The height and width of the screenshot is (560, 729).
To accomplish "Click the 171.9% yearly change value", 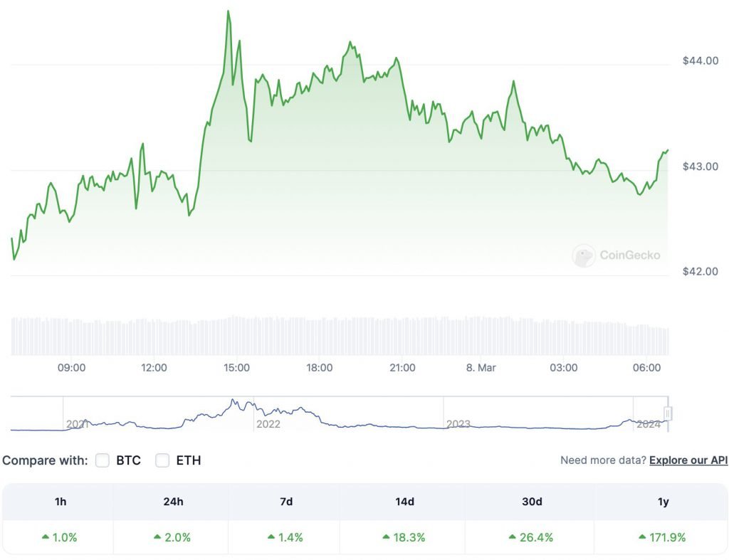I will pos(667,538).
